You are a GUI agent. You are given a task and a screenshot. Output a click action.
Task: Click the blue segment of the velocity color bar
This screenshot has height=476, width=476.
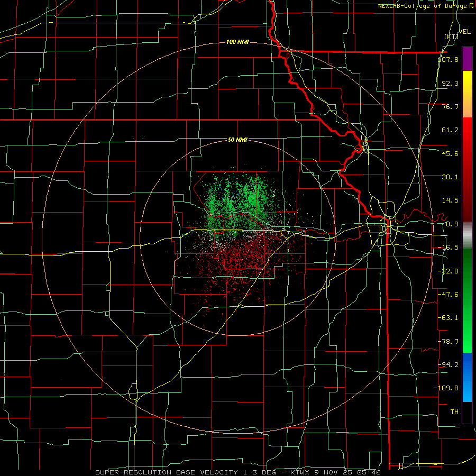pyautogui.click(x=467, y=377)
